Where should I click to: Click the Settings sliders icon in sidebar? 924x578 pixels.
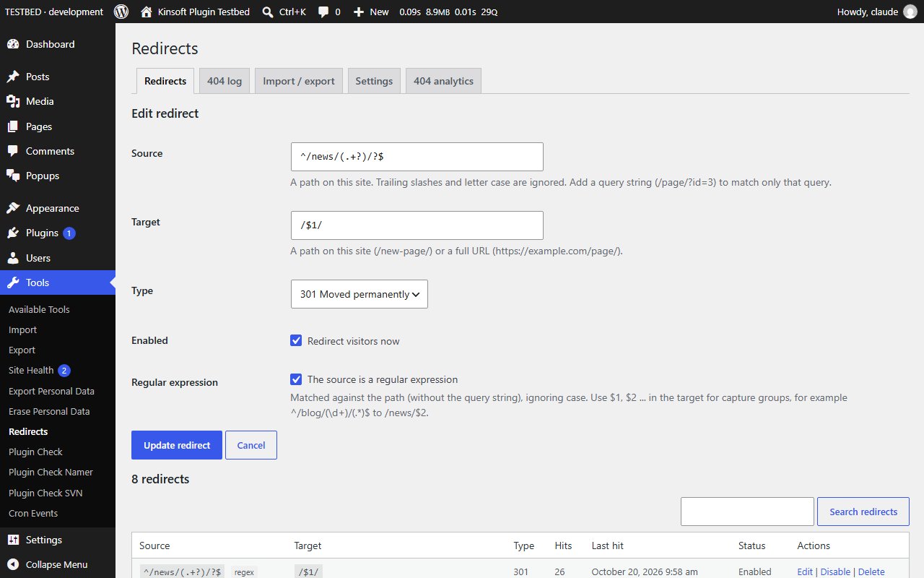click(x=13, y=540)
